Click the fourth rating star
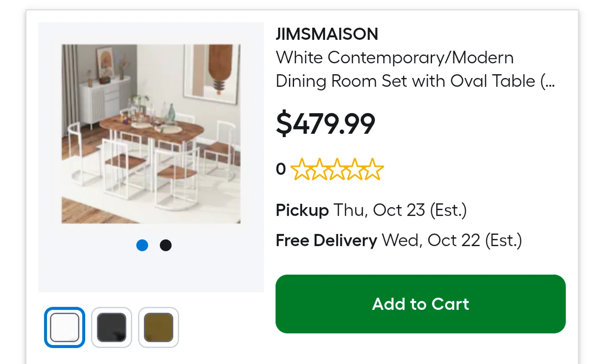The width and height of the screenshot is (604, 364). coord(356,169)
